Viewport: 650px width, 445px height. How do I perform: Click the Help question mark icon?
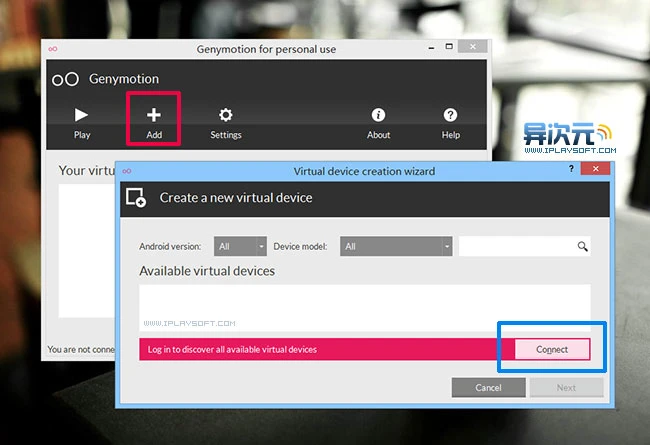pyautogui.click(x=451, y=115)
